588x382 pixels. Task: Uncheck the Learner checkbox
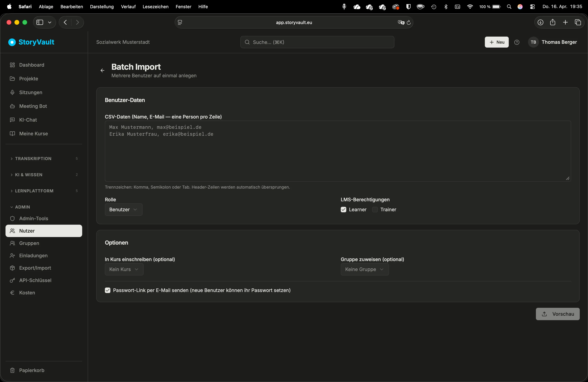[343, 210]
